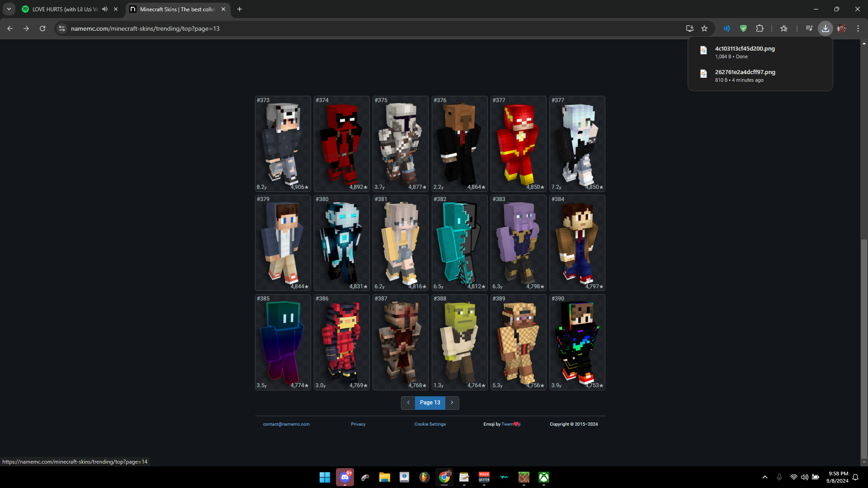Open Chrome downloads icon in toolbar
The width and height of the screenshot is (868, 488).
pos(825,28)
